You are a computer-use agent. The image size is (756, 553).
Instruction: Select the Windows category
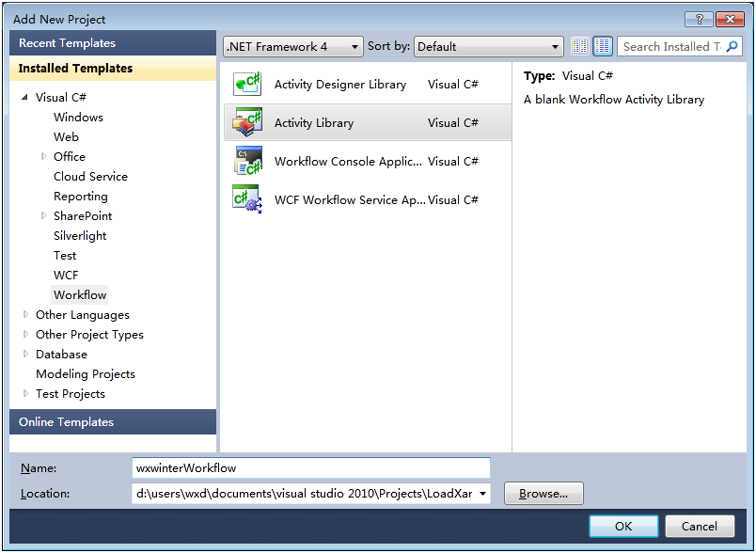pyautogui.click(x=78, y=118)
